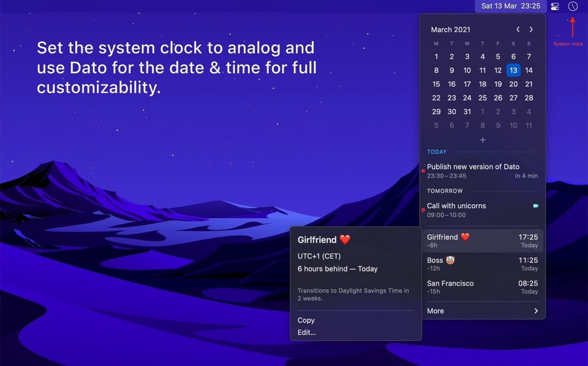Click the analog system clock icon
This screenshot has width=588, height=366.
[573, 6]
